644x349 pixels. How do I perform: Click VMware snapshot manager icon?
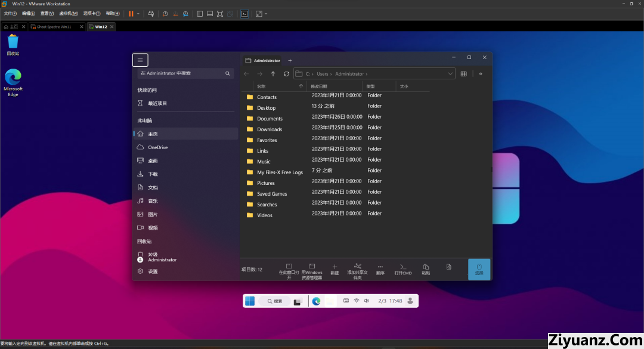(x=185, y=13)
